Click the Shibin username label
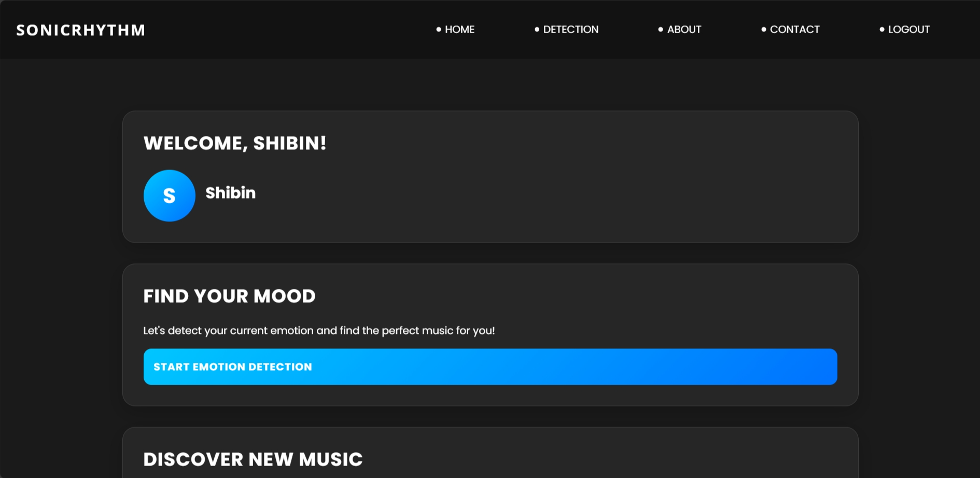 coord(231,193)
